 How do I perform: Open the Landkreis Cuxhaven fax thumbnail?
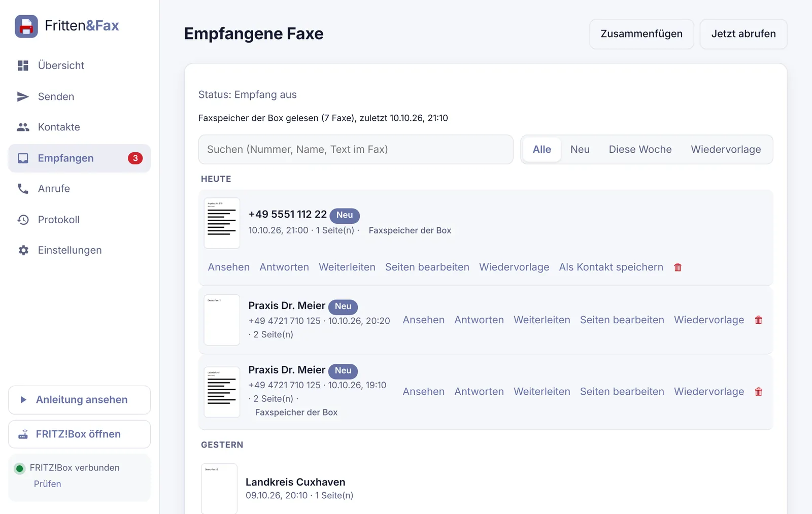[219, 489]
